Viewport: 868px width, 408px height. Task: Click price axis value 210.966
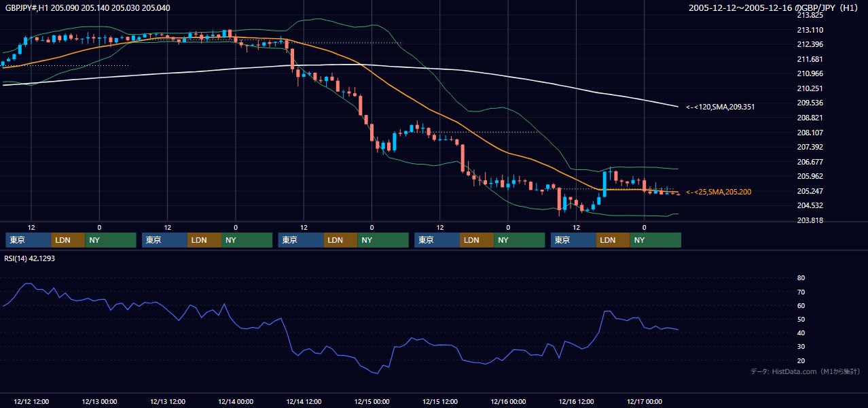pos(810,73)
